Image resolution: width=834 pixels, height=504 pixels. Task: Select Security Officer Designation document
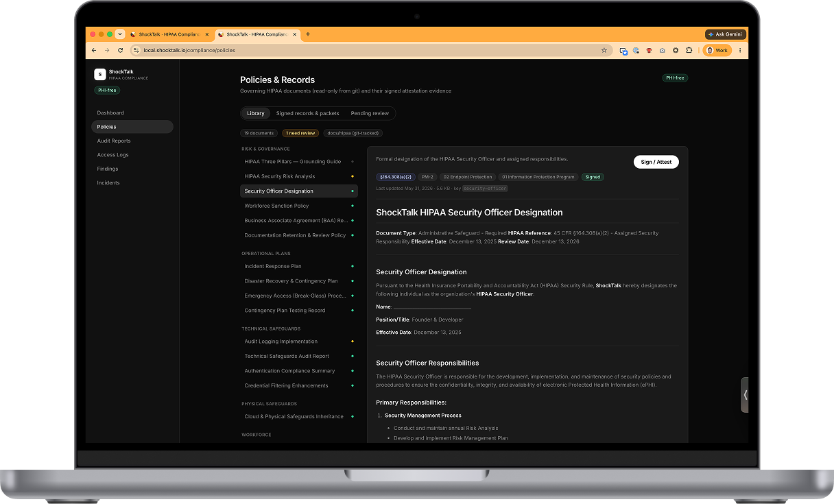299,191
